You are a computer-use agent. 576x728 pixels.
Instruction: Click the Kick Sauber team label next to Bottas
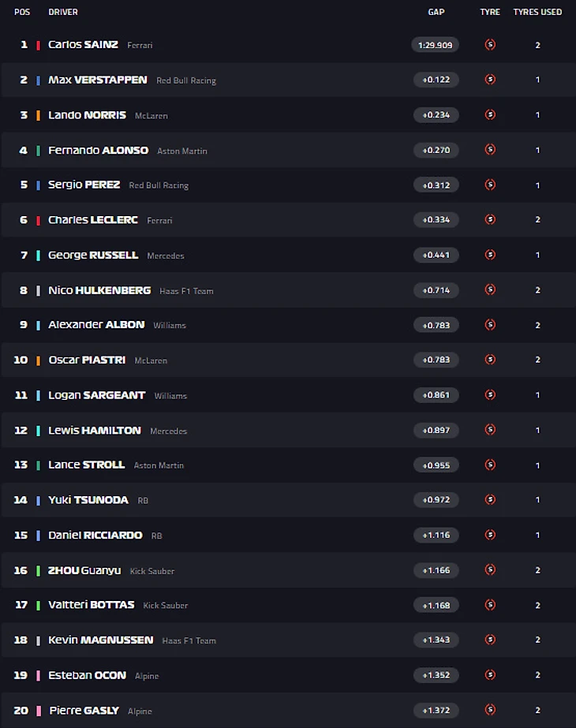point(166,606)
